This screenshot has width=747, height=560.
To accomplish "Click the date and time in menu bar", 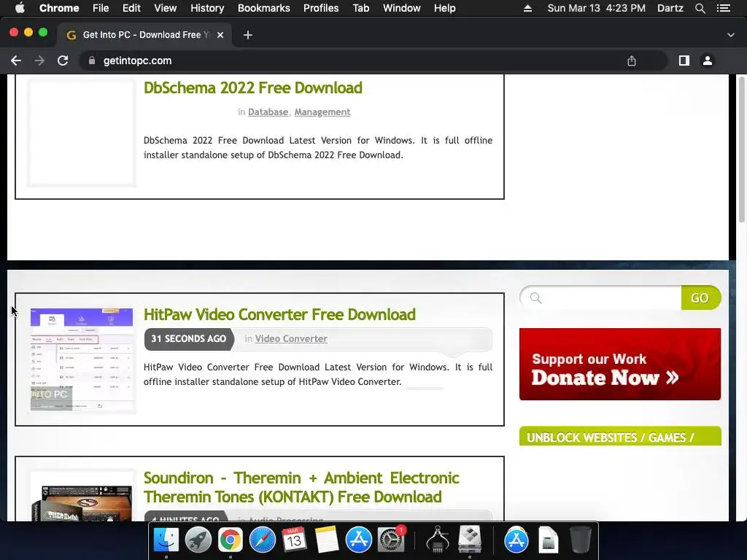I will 597,8.
